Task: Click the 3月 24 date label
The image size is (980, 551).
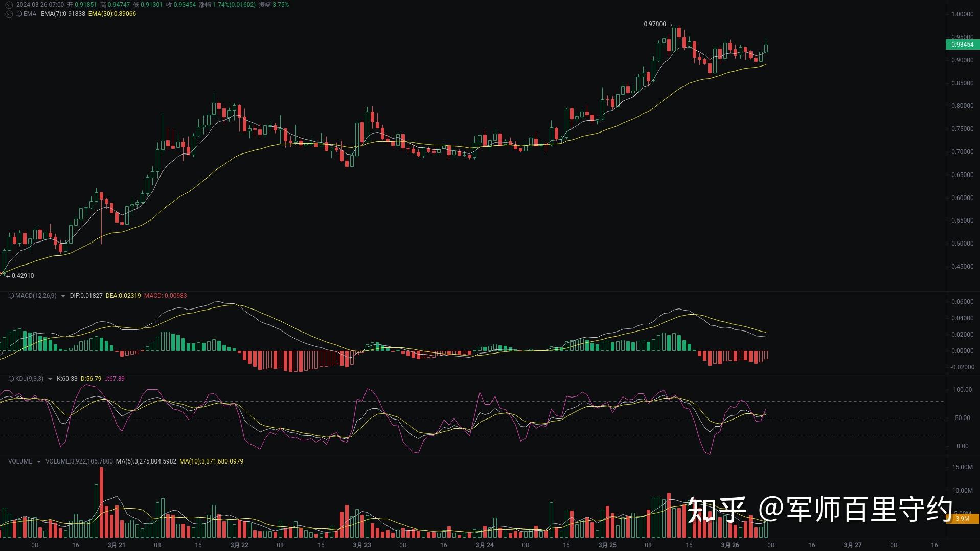Action: pos(485,545)
